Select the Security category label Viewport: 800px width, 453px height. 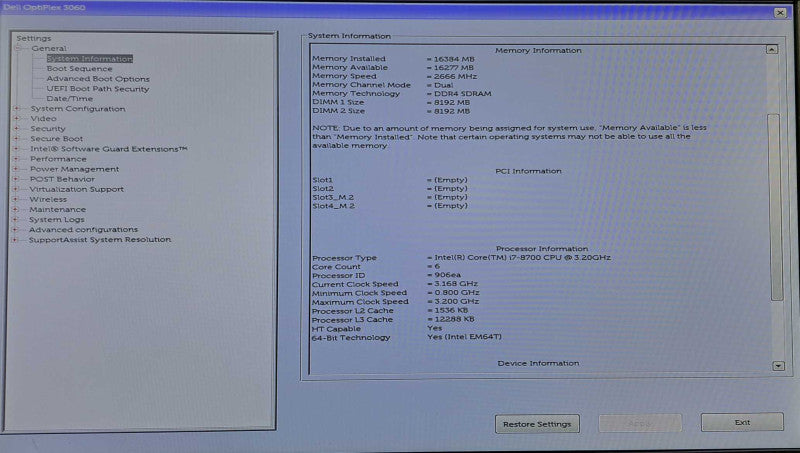pos(47,129)
